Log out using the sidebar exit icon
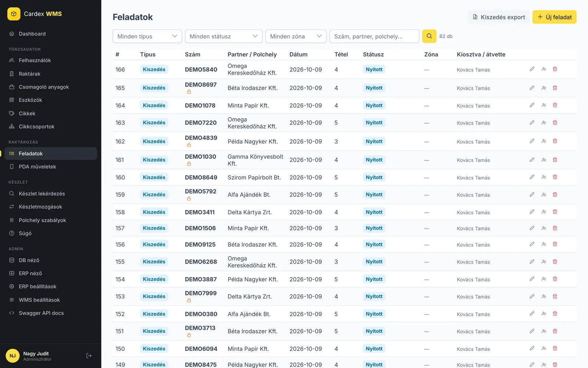Screen dimensions: 588x368 pos(89,356)
